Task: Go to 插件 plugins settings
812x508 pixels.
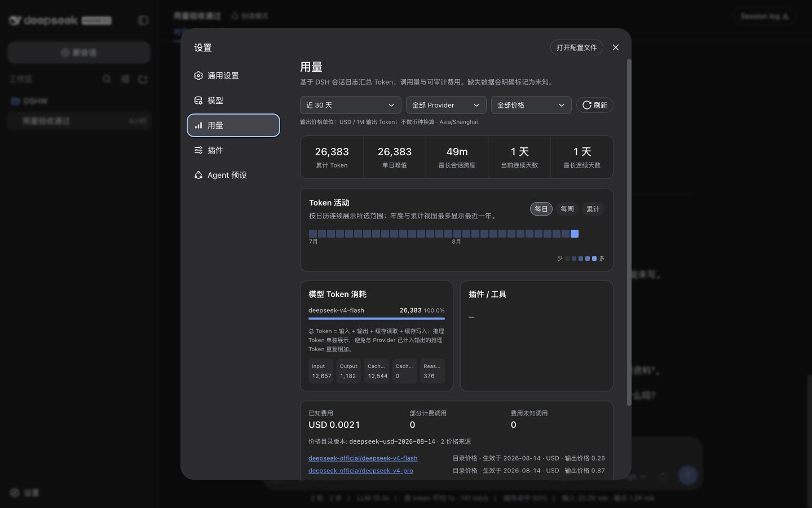Action: (233, 150)
